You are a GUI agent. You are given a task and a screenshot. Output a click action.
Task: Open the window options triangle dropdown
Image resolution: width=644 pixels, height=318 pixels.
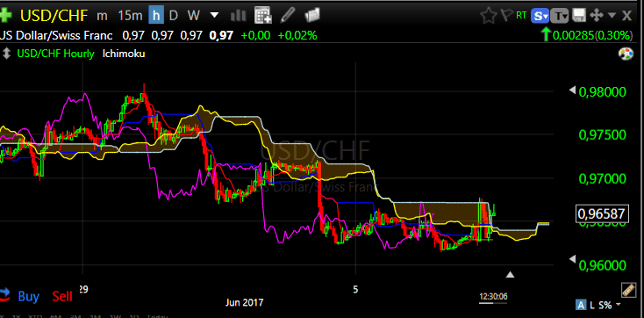(x=612, y=16)
